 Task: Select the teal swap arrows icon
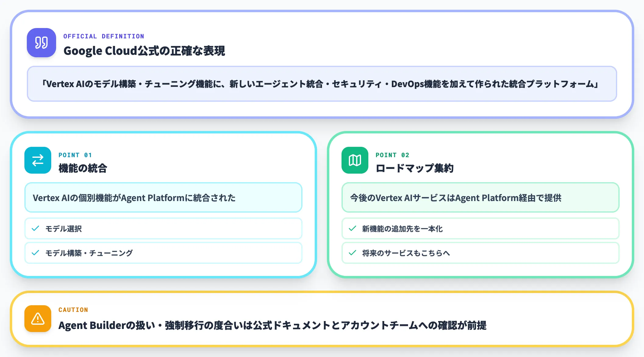coord(38,160)
